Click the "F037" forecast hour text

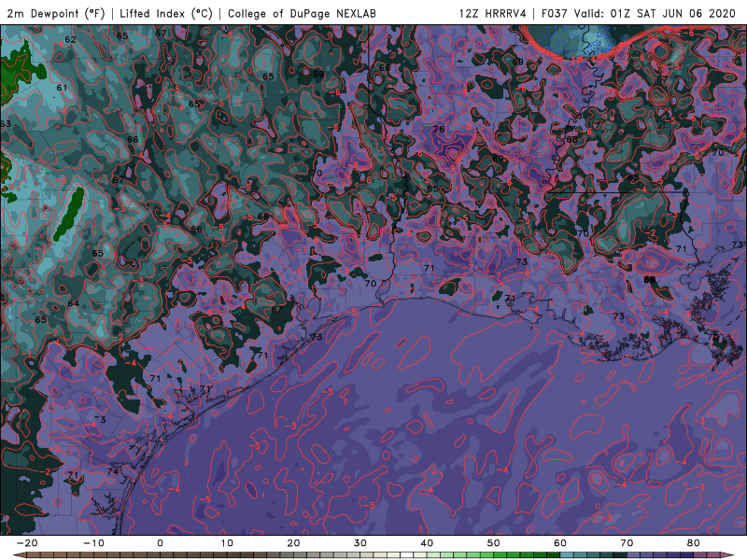coord(555,13)
